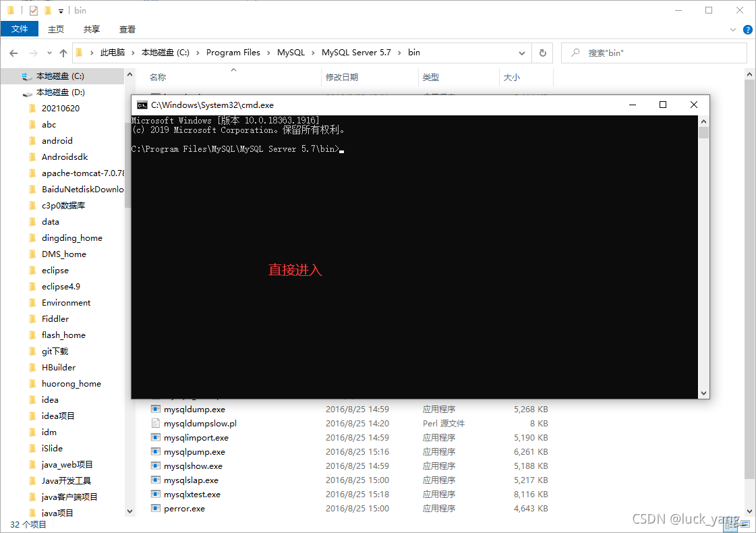Image resolution: width=756 pixels, height=533 pixels.
Task: Click the folder icon beside git下载
Action: 32,352
